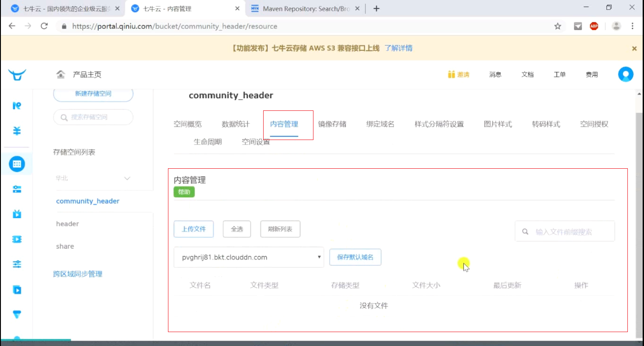This screenshot has height=346, width=644.
Task: Click the site lock icon in address bar
Action: click(x=64, y=26)
